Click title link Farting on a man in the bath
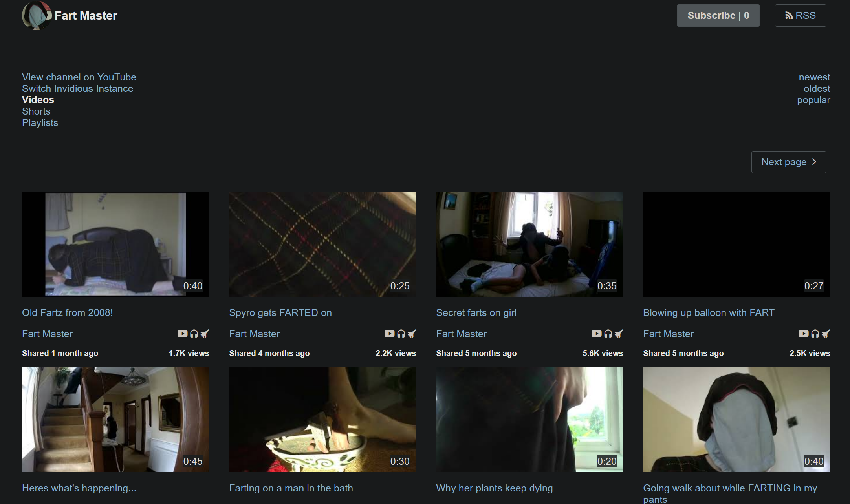 tap(291, 488)
